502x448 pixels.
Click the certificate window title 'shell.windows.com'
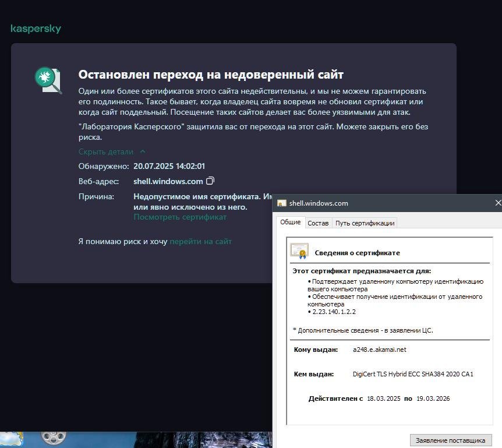[319, 203]
